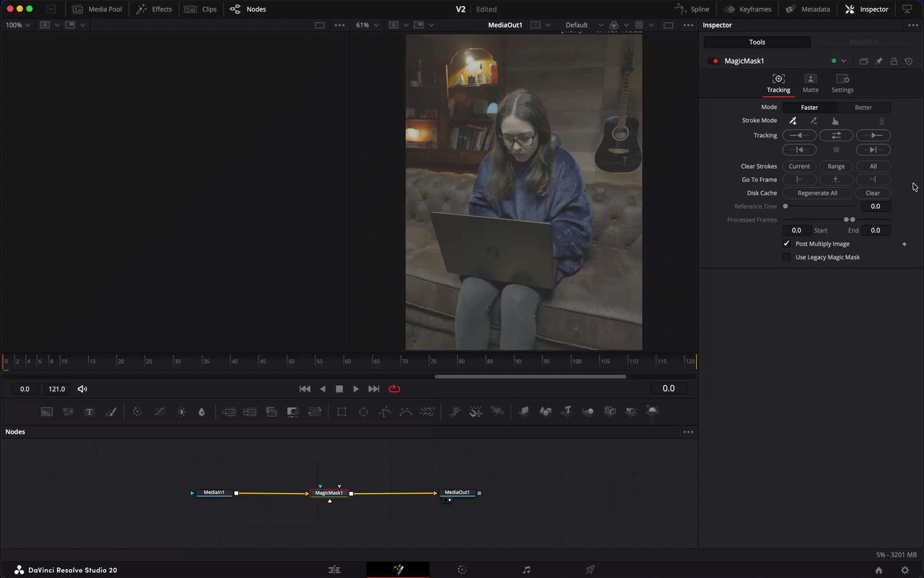This screenshot has height=578, width=924.
Task: Set Mode to Better
Action: click(863, 107)
